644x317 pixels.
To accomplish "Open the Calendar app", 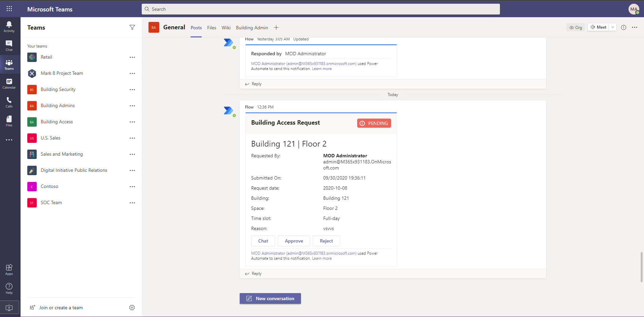I will [x=9, y=83].
